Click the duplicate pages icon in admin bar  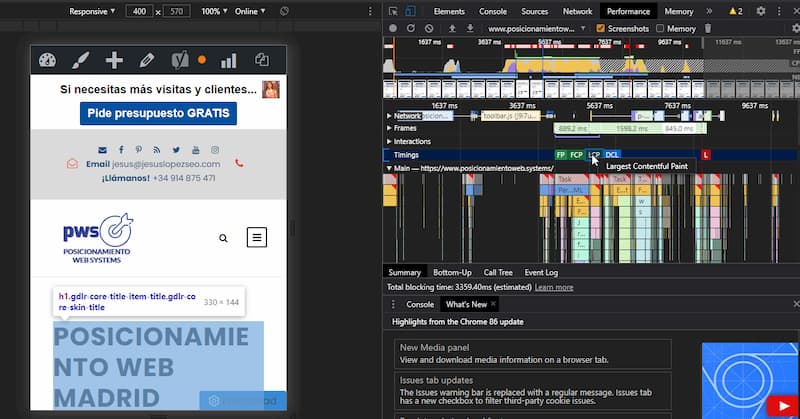tap(262, 60)
